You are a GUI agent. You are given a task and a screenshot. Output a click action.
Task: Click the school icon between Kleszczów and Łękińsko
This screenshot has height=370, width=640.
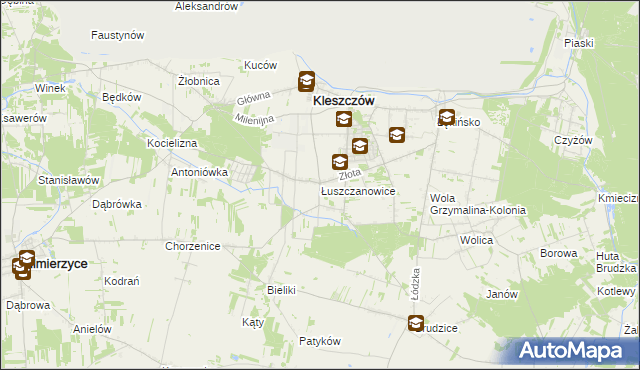pyautogui.click(x=397, y=135)
